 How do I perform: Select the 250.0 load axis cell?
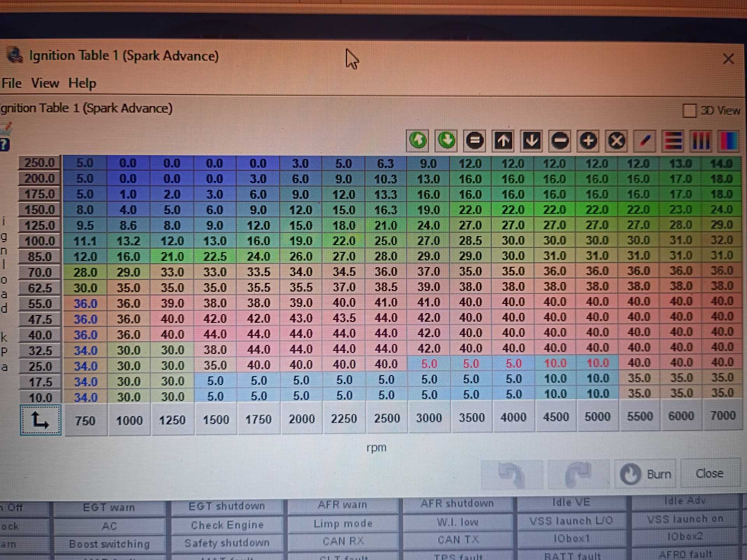[40, 163]
